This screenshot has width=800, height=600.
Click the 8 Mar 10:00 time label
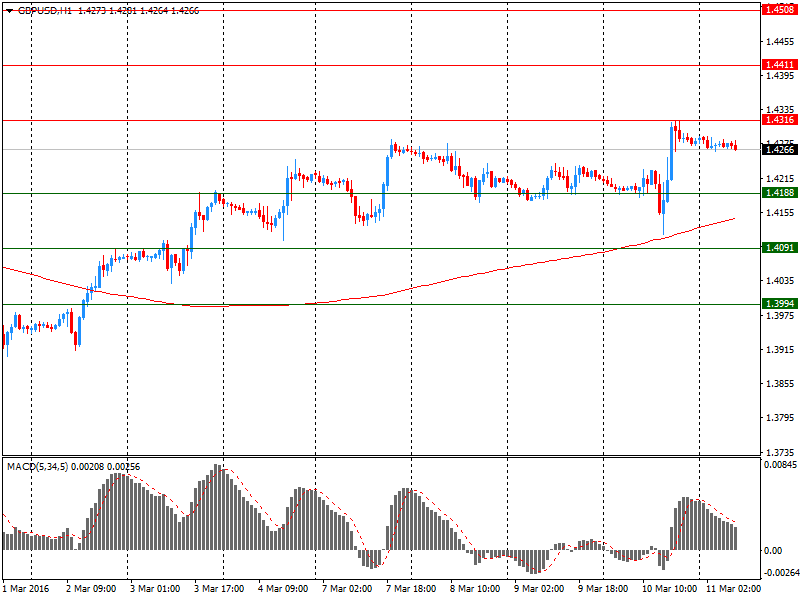(475, 589)
